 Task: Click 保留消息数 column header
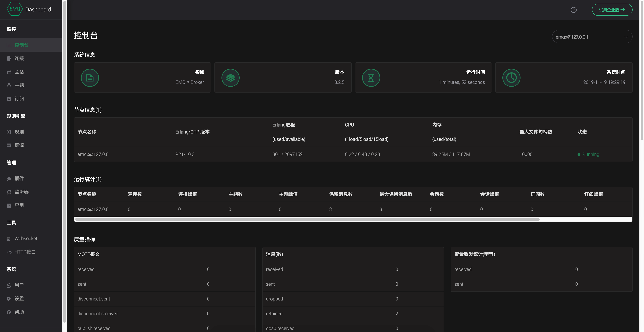click(341, 194)
